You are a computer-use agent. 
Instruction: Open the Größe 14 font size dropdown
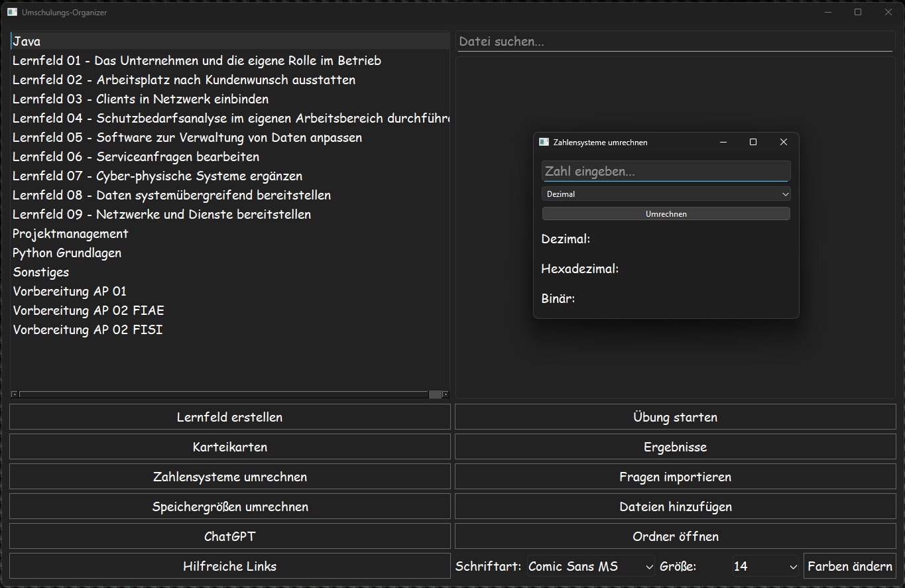[x=766, y=566]
